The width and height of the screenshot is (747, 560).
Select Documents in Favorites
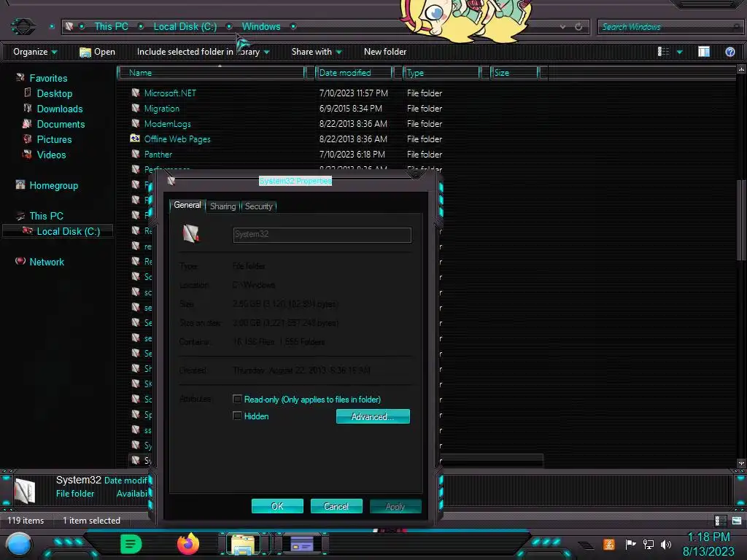point(61,124)
